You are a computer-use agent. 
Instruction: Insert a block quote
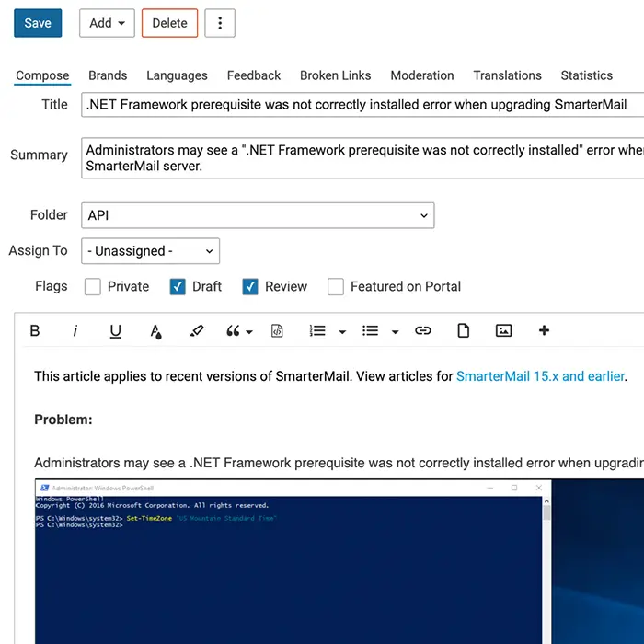233,330
